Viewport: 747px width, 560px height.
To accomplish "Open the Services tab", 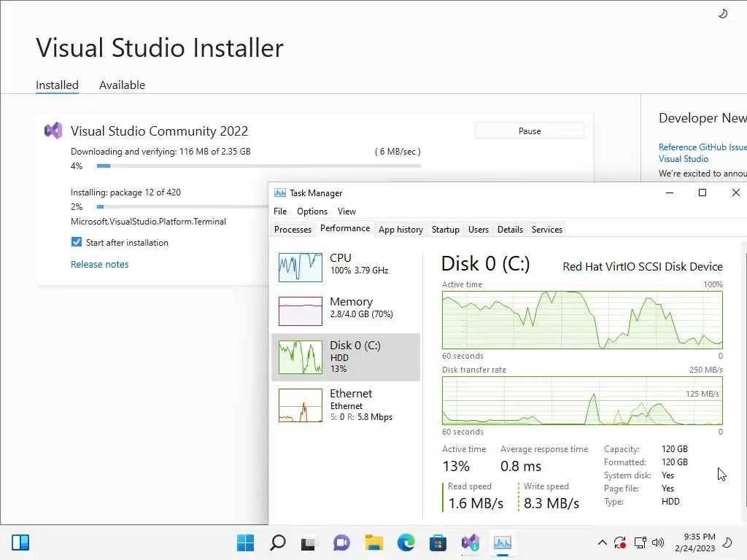I will [x=547, y=230].
